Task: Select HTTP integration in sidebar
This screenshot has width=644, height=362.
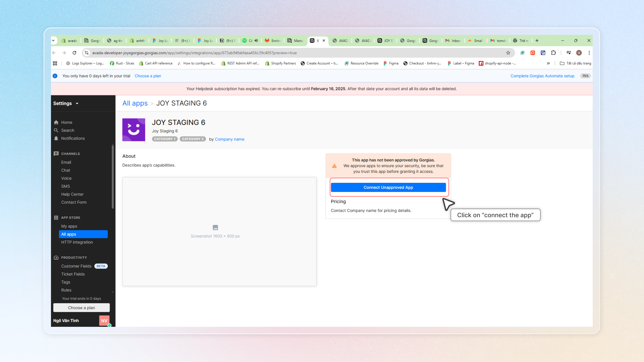Action: (x=77, y=242)
